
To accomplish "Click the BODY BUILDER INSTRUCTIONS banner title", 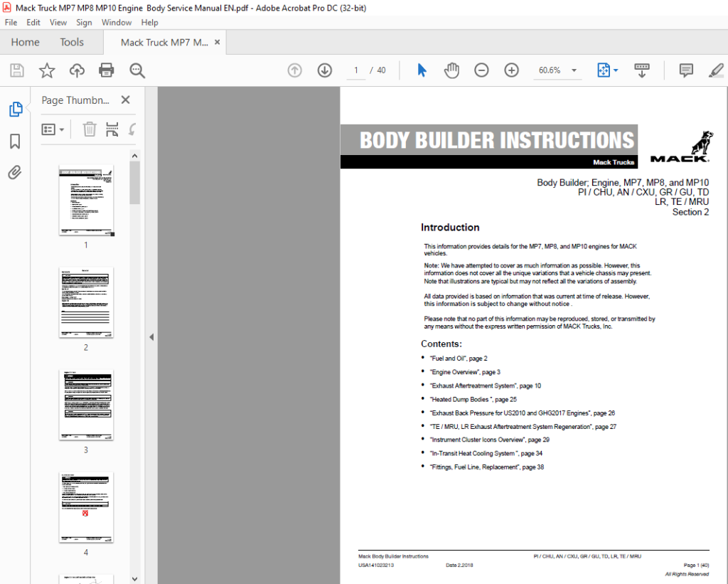I will [496, 140].
